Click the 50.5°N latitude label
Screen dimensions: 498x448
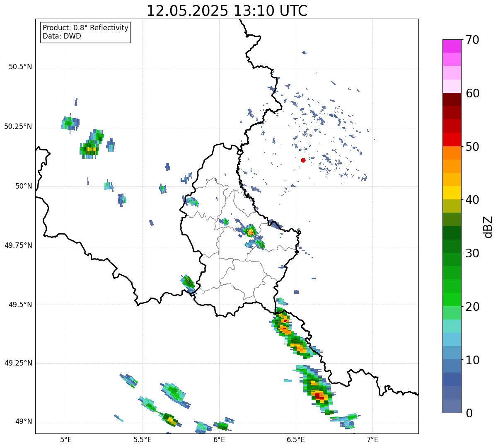point(20,67)
